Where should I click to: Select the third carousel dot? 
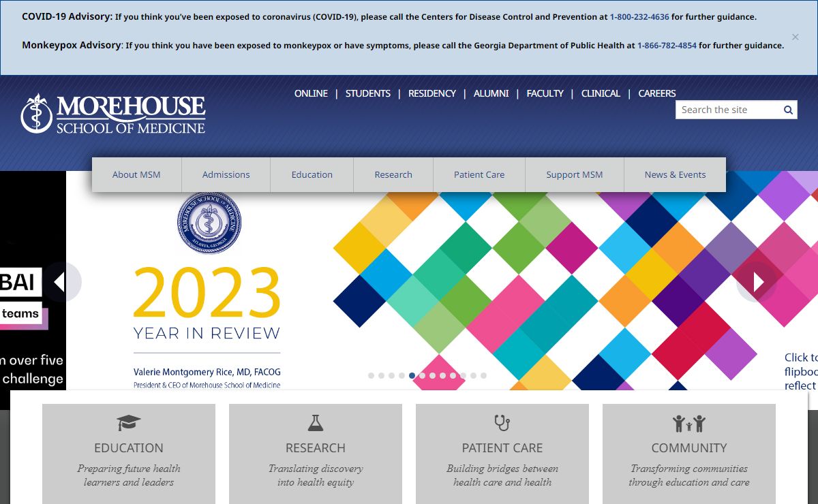tap(392, 375)
